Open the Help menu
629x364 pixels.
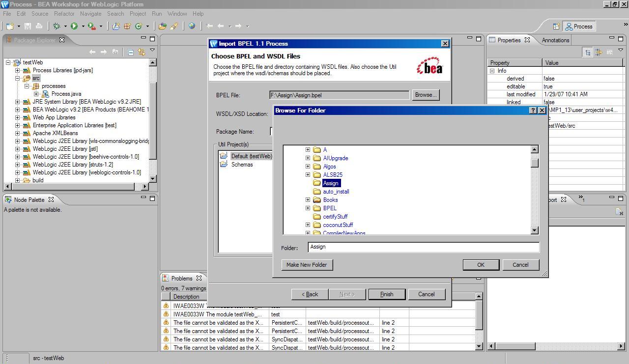198,14
